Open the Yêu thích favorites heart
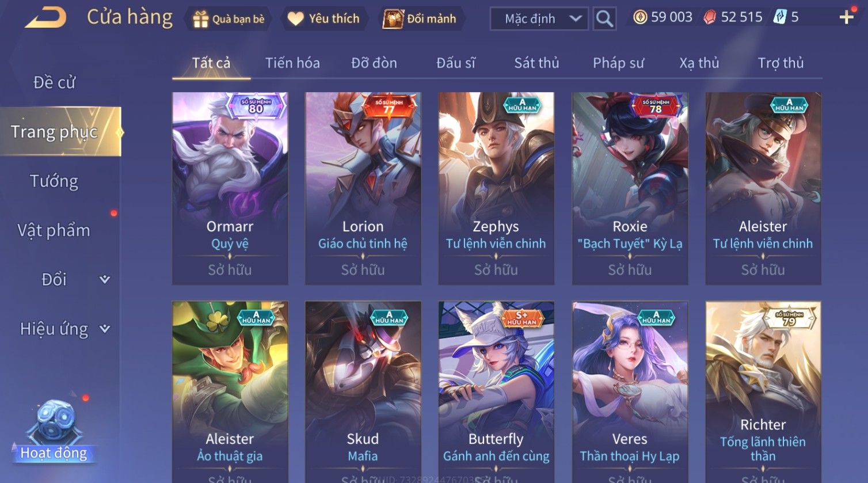 (x=325, y=19)
